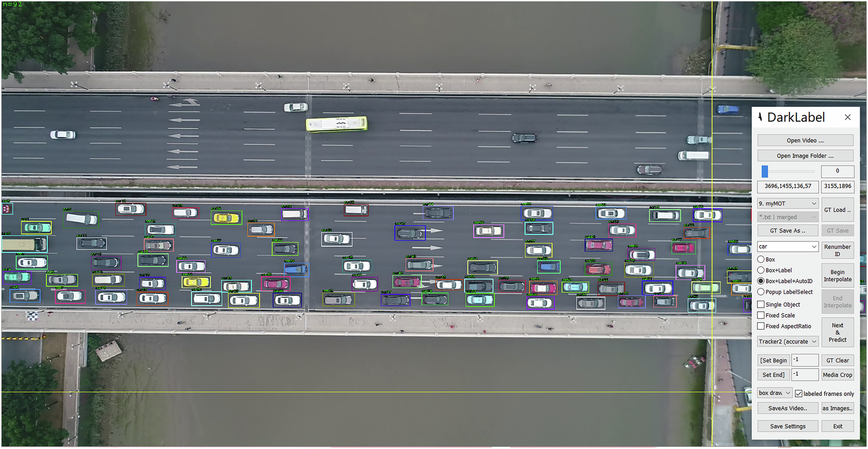868x449 pixels.
Task: Click the Set Begin button
Action: 773,360
